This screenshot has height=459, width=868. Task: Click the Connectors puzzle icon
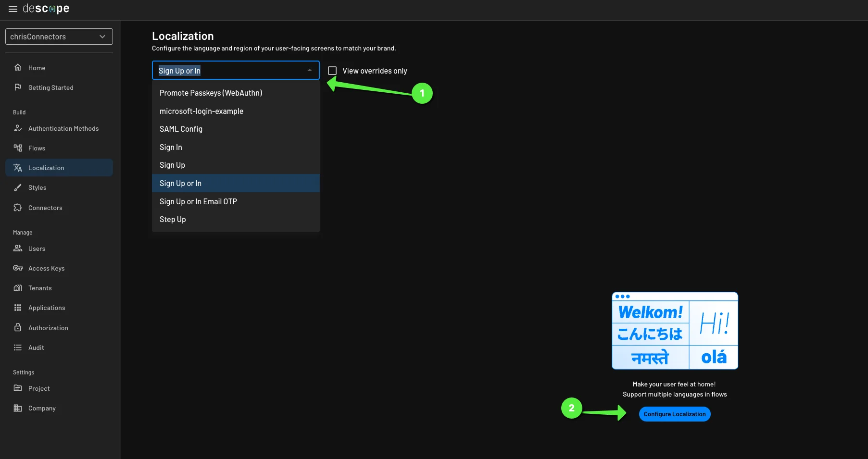coord(18,208)
